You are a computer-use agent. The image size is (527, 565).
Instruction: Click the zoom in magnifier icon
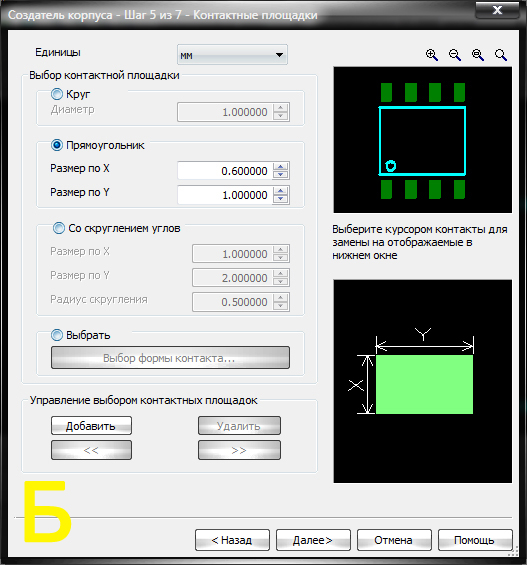coord(432,55)
